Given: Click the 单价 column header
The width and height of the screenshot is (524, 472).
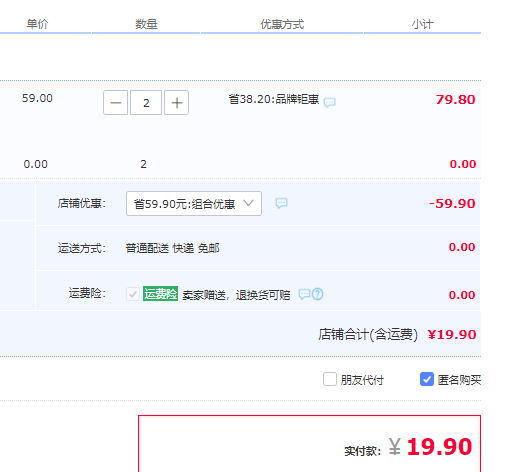Looking at the screenshot, I should (x=37, y=24).
